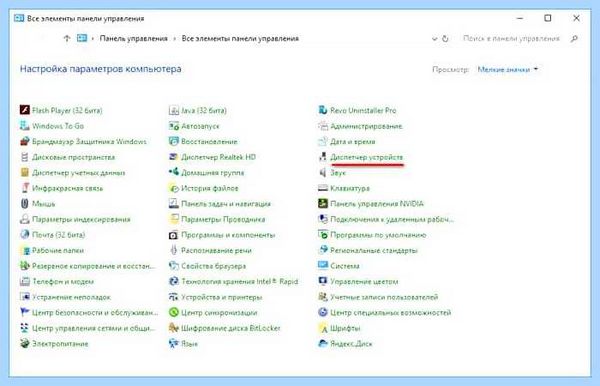This screenshot has width=600, height=386.
Task: Open Технология хранения Intel Rapid link
Action: (x=240, y=282)
